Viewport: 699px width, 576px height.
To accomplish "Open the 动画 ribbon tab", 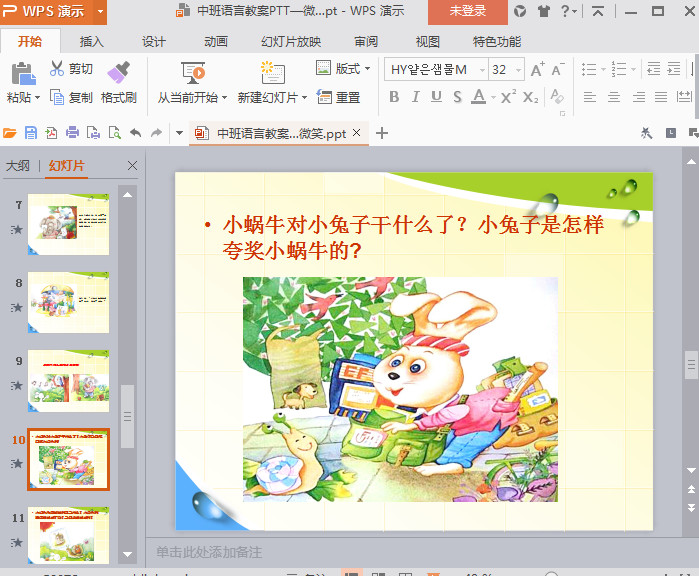I will pos(216,41).
